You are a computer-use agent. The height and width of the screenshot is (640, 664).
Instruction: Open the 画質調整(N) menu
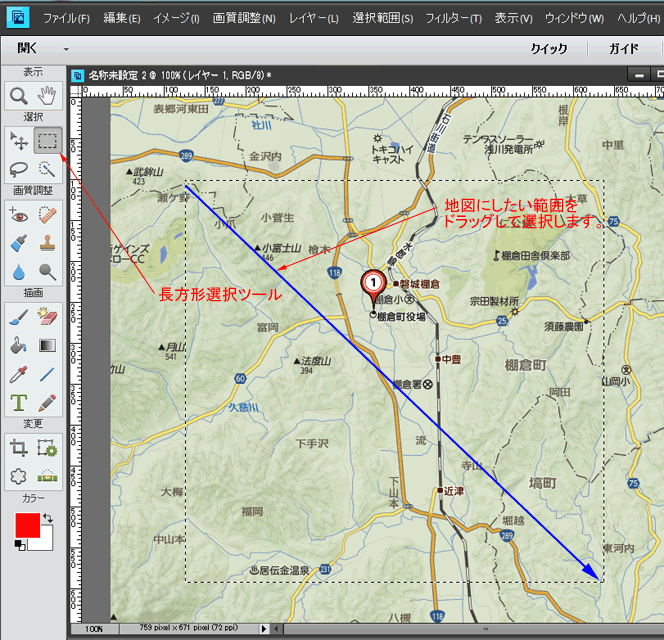click(x=244, y=18)
